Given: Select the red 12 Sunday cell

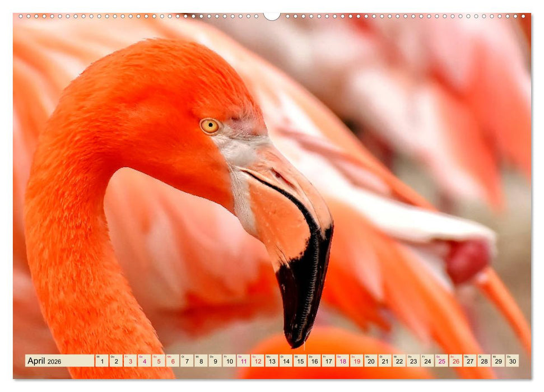Looking at the screenshot, I should 257,363.
